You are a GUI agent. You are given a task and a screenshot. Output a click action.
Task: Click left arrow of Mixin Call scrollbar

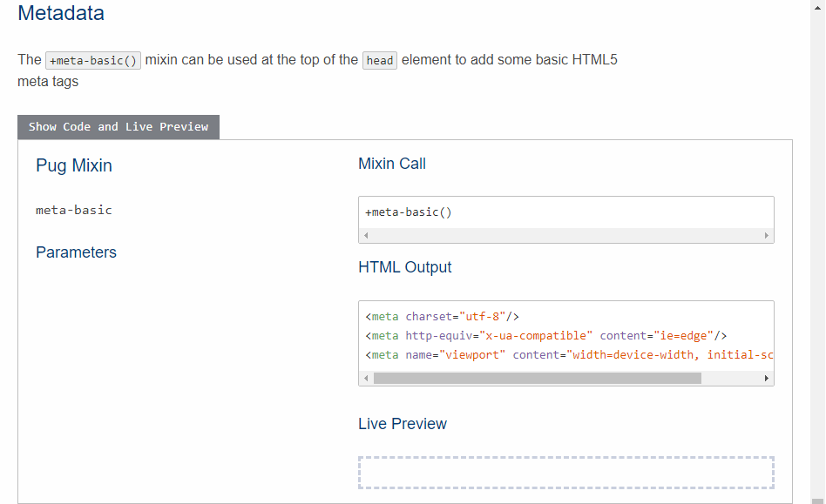tap(366, 235)
